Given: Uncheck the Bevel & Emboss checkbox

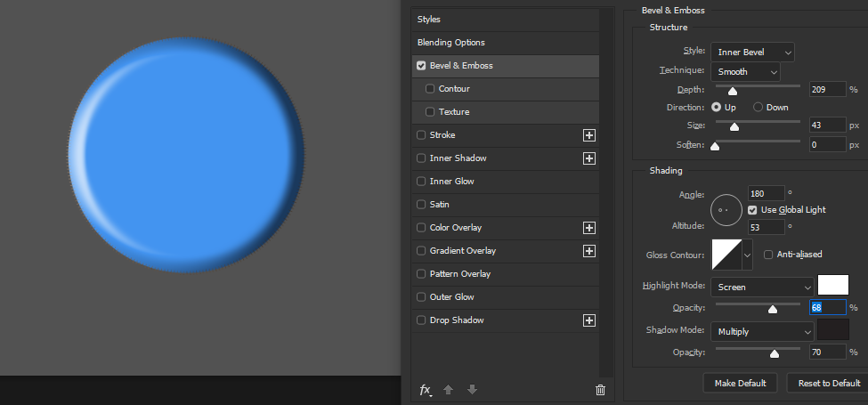Looking at the screenshot, I should point(421,65).
